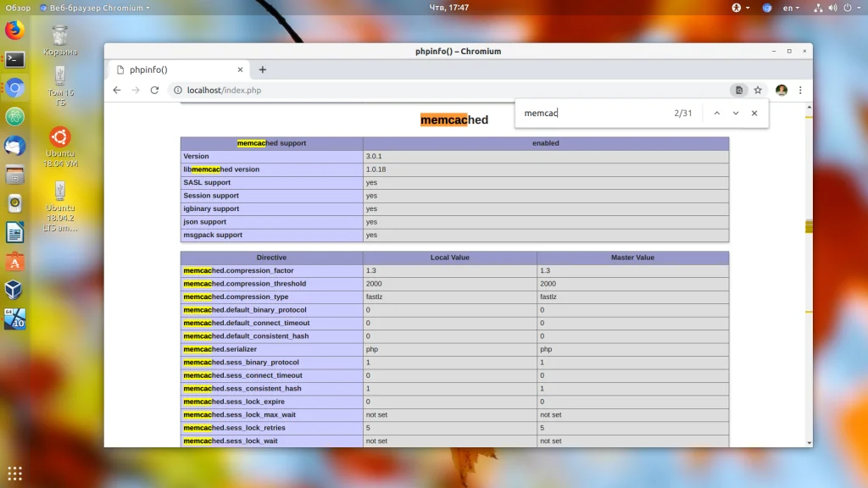Launch Firefox from the dock
The height and width of the screenshot is (488, 868).
pos(14,30)
